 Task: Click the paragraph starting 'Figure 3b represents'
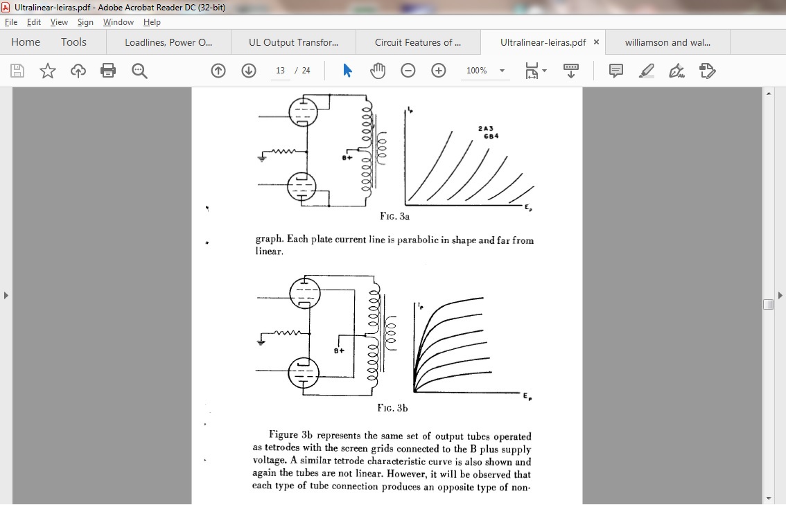pyautogui.click(x=392, y=461)
